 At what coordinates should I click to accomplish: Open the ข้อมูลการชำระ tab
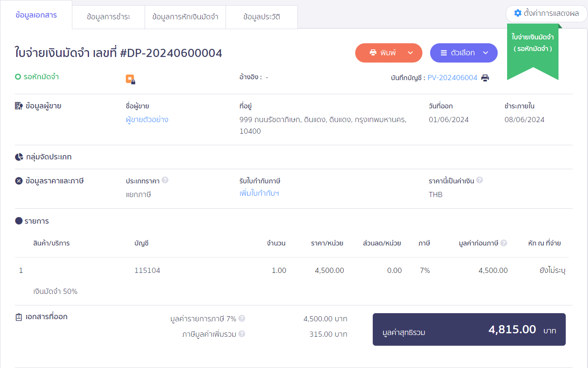pyautogui.click(x=108, y=17)
